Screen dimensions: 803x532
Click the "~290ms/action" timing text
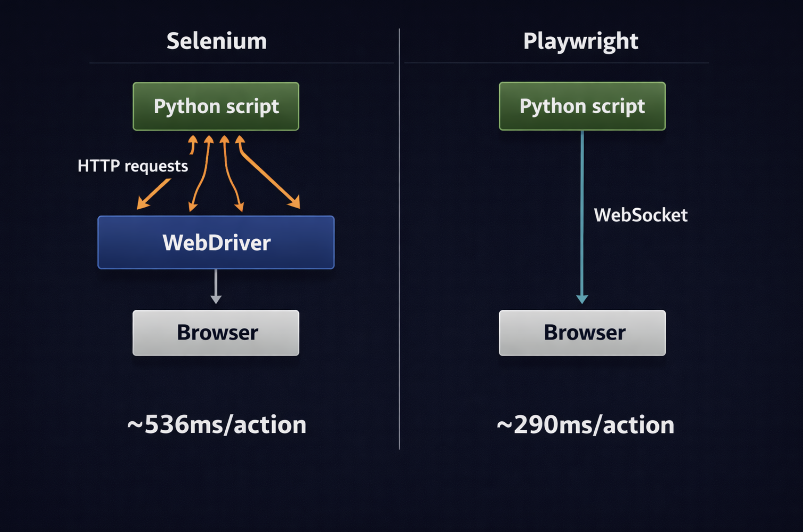585,425
